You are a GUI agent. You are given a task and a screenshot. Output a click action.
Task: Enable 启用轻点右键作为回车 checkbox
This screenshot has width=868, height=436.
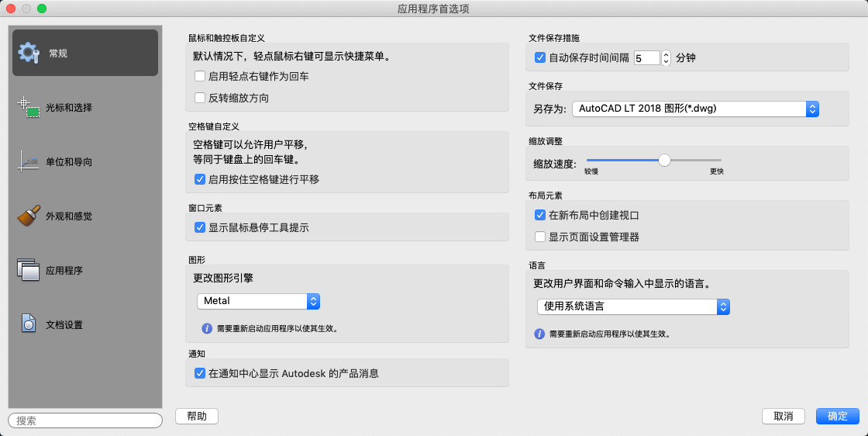coord(200,77)
